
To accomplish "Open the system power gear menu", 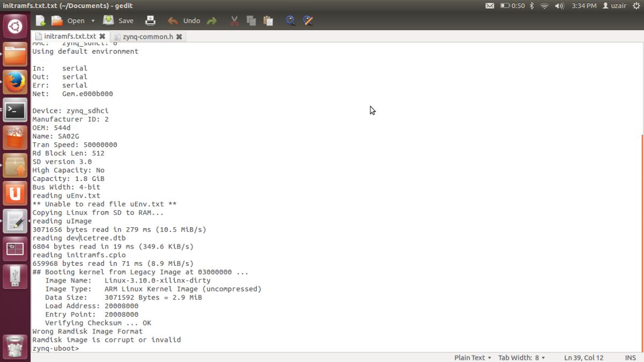I will (636, 6).
